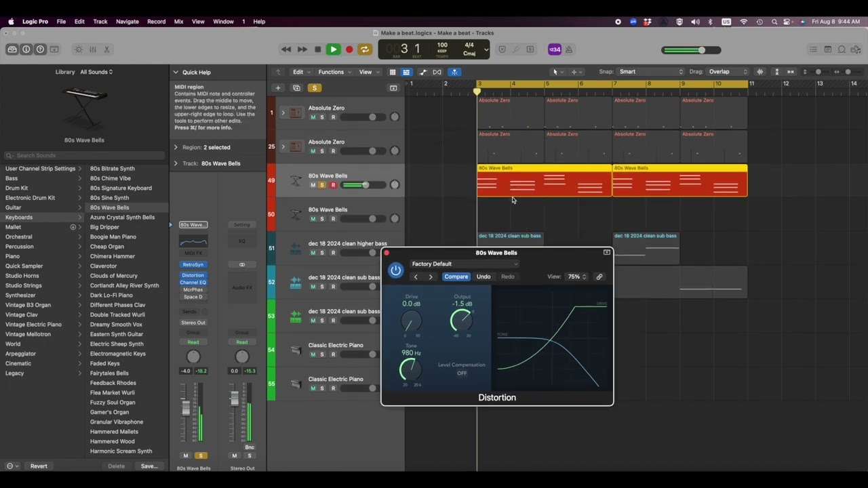Click the green Play button
Screen dimensions: 868x488
[x=333, y=49]
